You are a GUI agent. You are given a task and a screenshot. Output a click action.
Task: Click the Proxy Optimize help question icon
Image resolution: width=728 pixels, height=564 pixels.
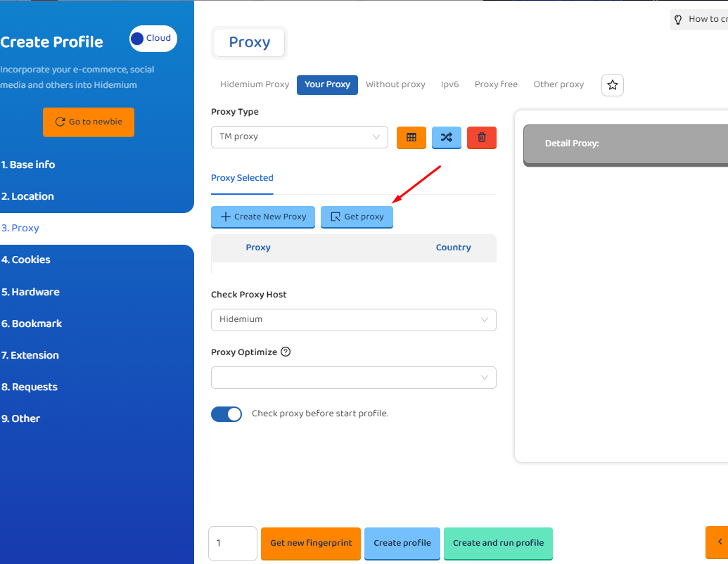pyautogui.click(x=286, y=352)
